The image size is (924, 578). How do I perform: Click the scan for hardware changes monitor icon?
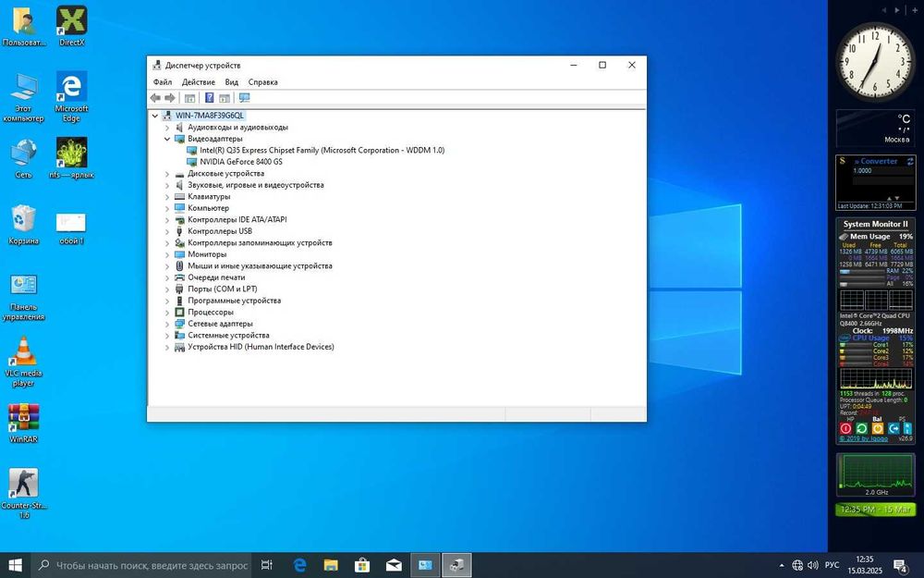click(x=244, y=98)
